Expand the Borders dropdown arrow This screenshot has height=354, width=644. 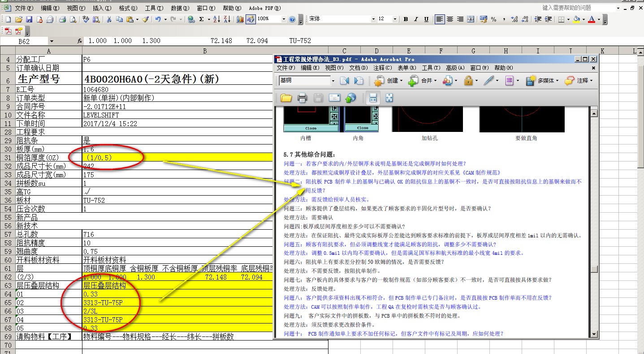[x=568, y=19]
